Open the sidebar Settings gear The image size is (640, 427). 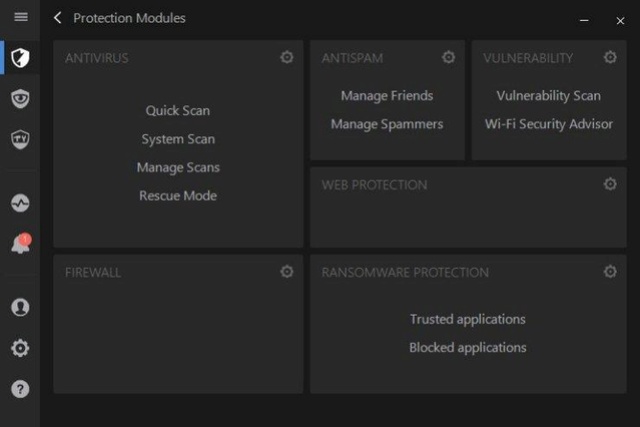point(20,348)
